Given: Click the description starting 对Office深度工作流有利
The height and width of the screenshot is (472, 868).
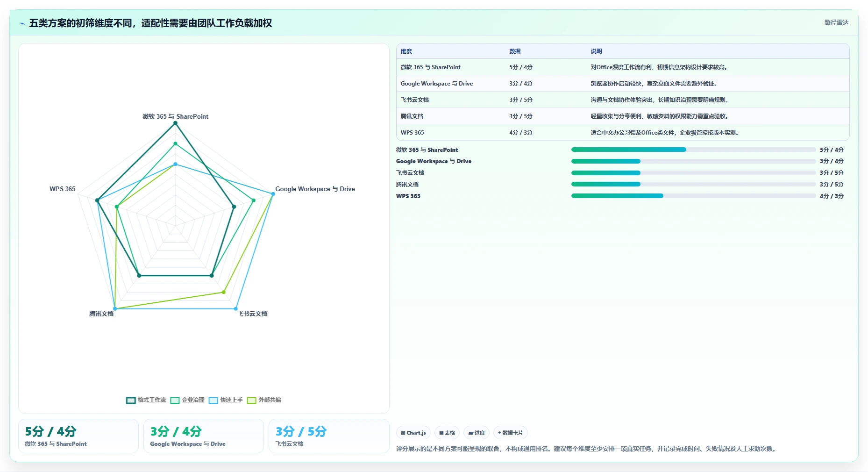Looking at the screenshot, I should point(659,67).
